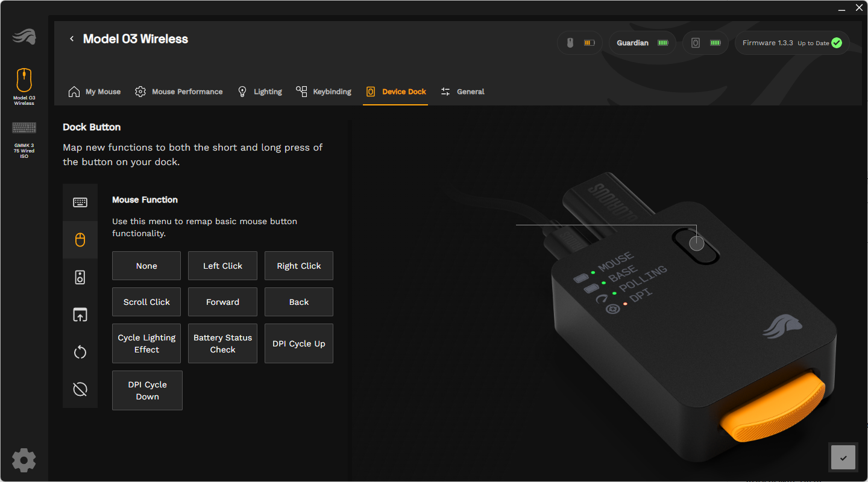Select the Forward mouse function
The height and width of the screenshot is (482, 868).
coord(222,302)
